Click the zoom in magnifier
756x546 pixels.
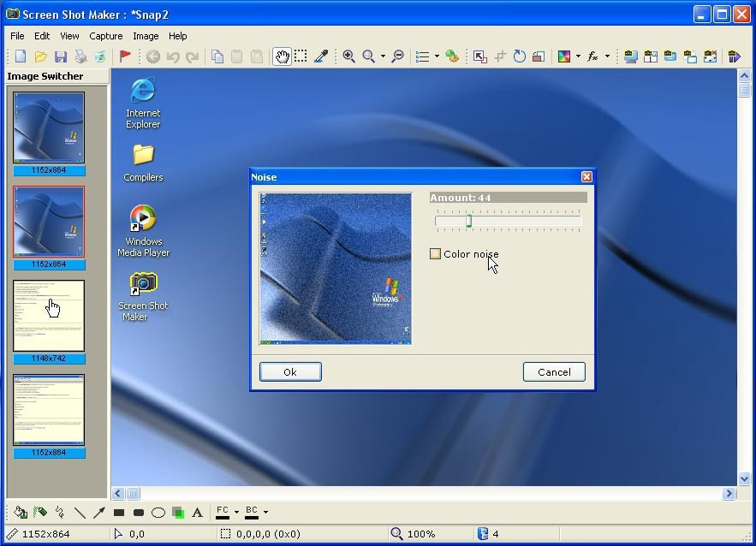pos(348,56)
